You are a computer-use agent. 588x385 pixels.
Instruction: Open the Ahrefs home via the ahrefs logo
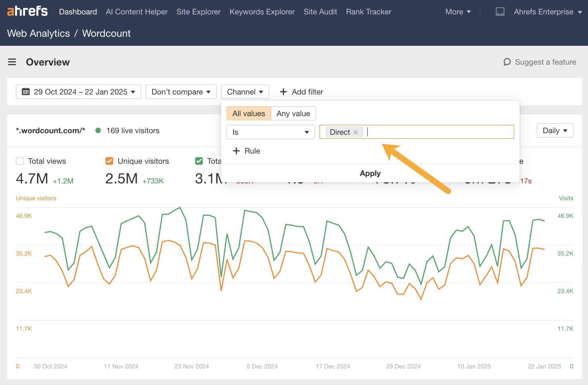point(27,11)
